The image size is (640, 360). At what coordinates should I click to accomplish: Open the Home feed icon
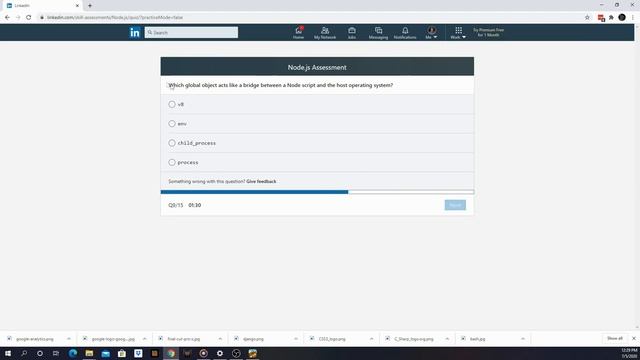click(x=298, y=33)
